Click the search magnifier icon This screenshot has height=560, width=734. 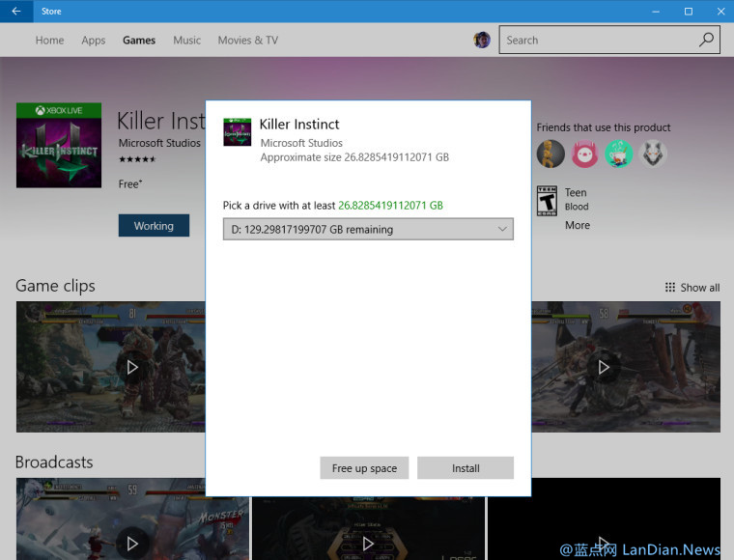[x=707, y=40]
